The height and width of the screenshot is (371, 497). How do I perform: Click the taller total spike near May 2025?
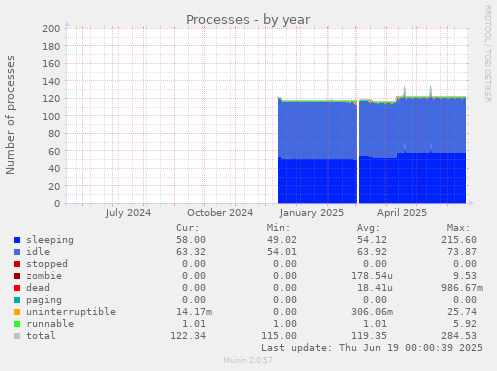[430, 91]
